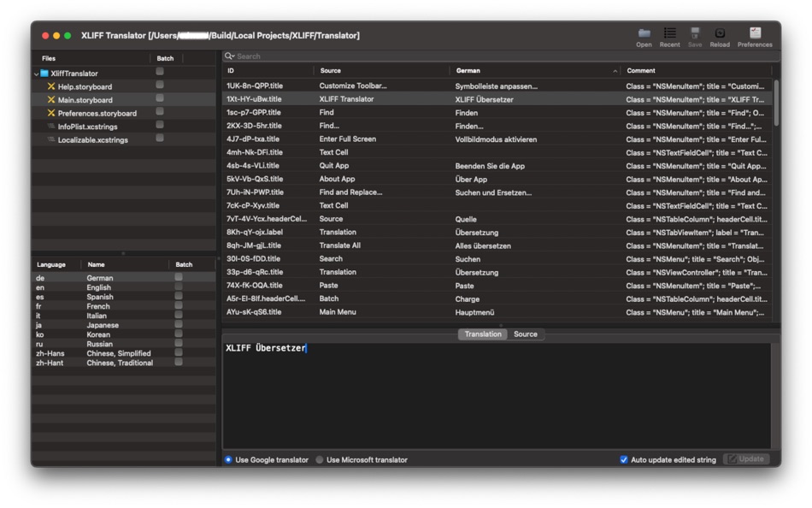Select the Find and Replace… row
Image resolution: width=812 pixels, height=508 pixels.
(x=497, y=192)
